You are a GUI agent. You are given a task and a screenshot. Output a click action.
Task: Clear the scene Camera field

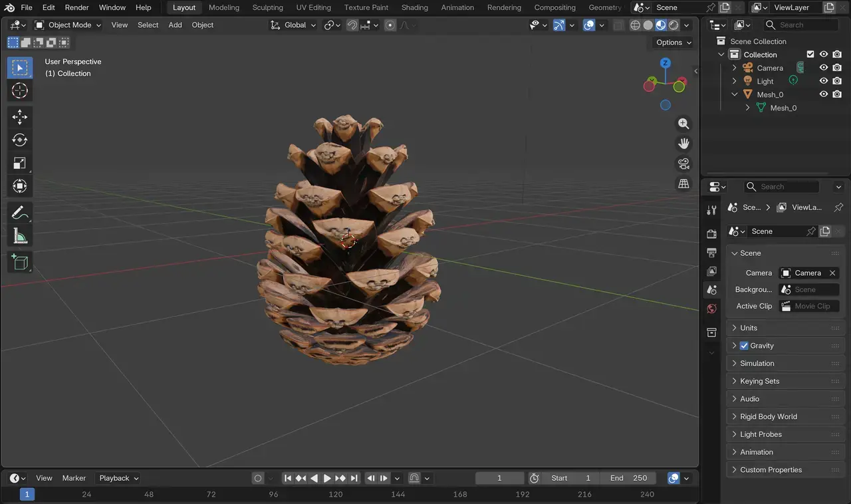click(x=832, y=273)
